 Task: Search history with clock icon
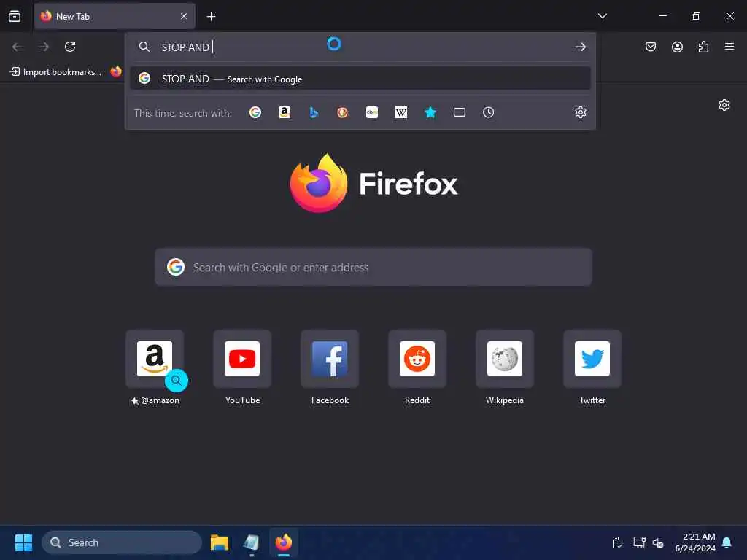point(488,112)
